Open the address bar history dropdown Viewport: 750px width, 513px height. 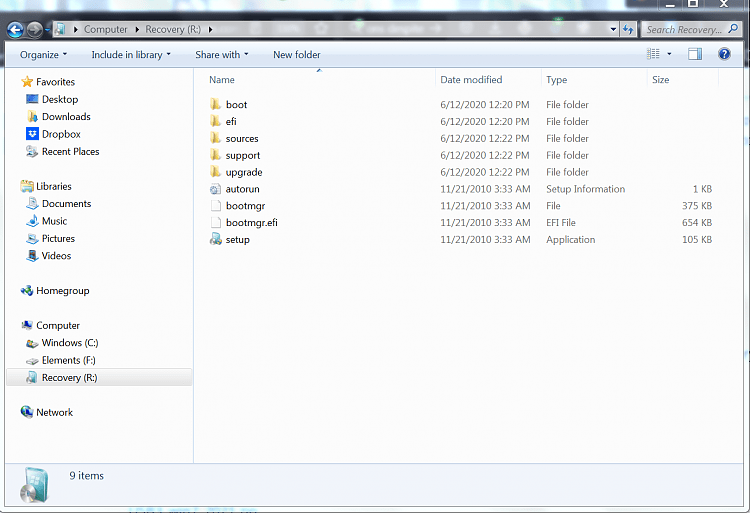[x=613, y=30]
